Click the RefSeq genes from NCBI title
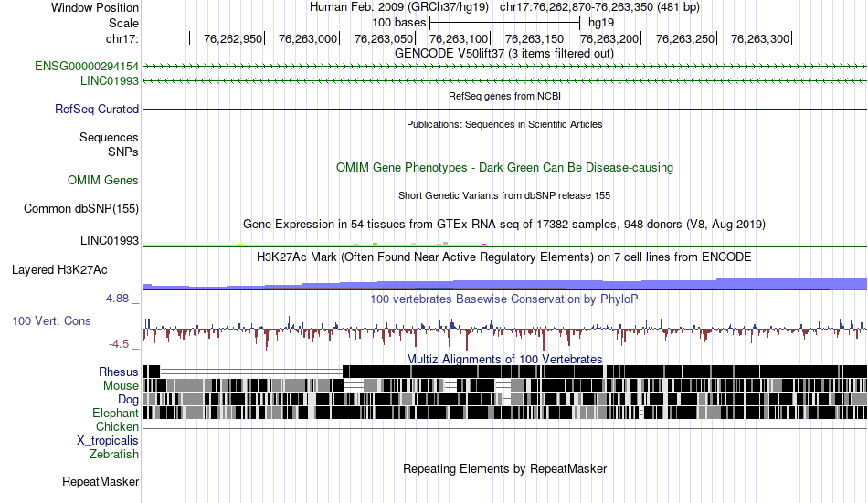The image size is (868, 503). 505,96
